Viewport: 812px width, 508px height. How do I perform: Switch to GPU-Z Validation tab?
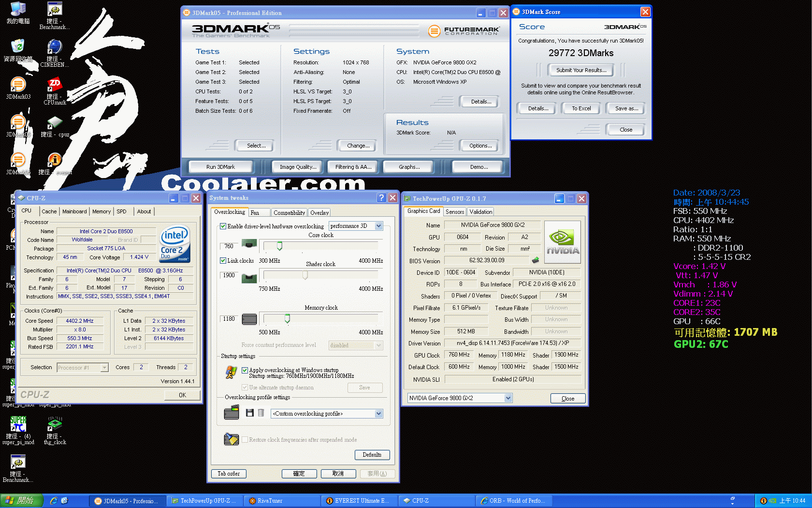[481, 212]
